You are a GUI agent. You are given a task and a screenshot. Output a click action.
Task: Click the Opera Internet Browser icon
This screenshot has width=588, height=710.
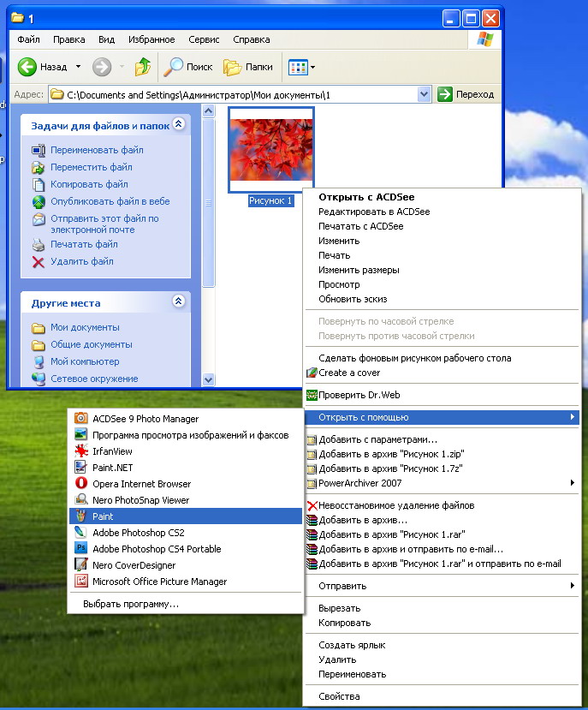pyautogui.click(x=80, y=484)
